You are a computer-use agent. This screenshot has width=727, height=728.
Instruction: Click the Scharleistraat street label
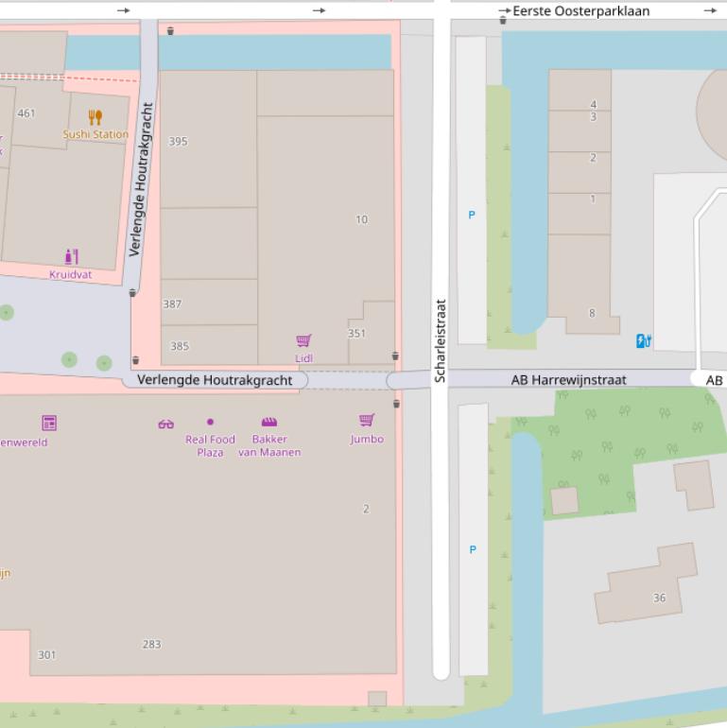(x=440, y=340)
